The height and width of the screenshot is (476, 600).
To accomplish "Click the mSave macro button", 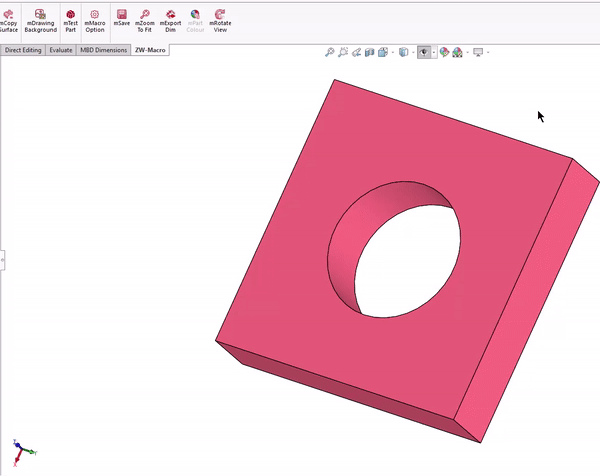I will tap(122, 20).
